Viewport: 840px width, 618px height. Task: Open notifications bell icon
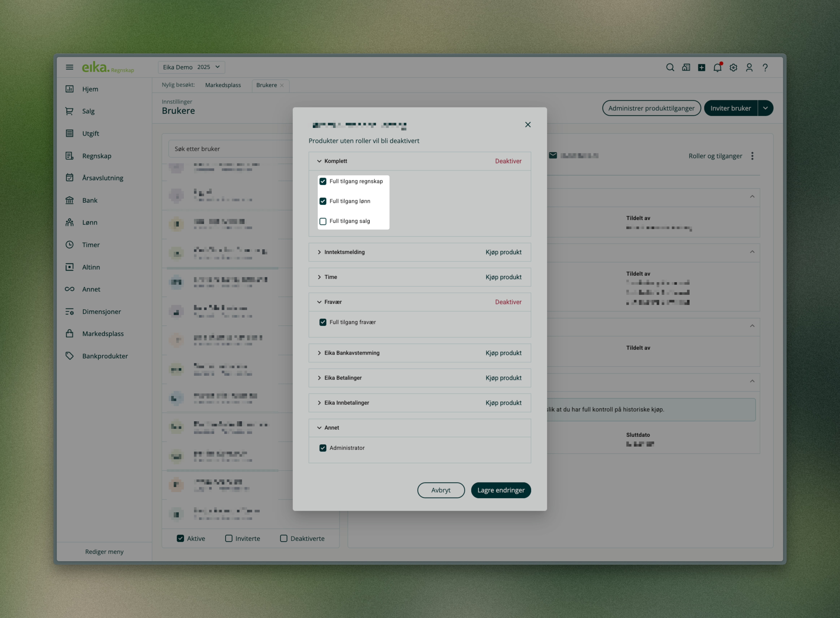pyautogui.click(x=717, y=67)
